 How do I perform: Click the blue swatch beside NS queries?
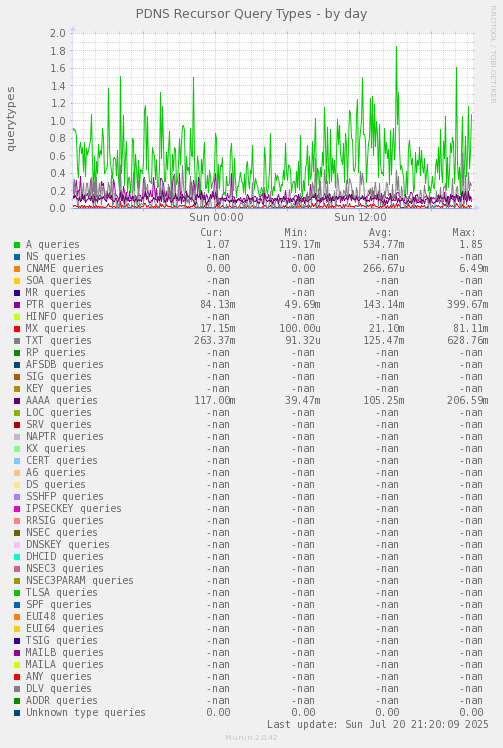pyautogui.click(x=17, y=257)
